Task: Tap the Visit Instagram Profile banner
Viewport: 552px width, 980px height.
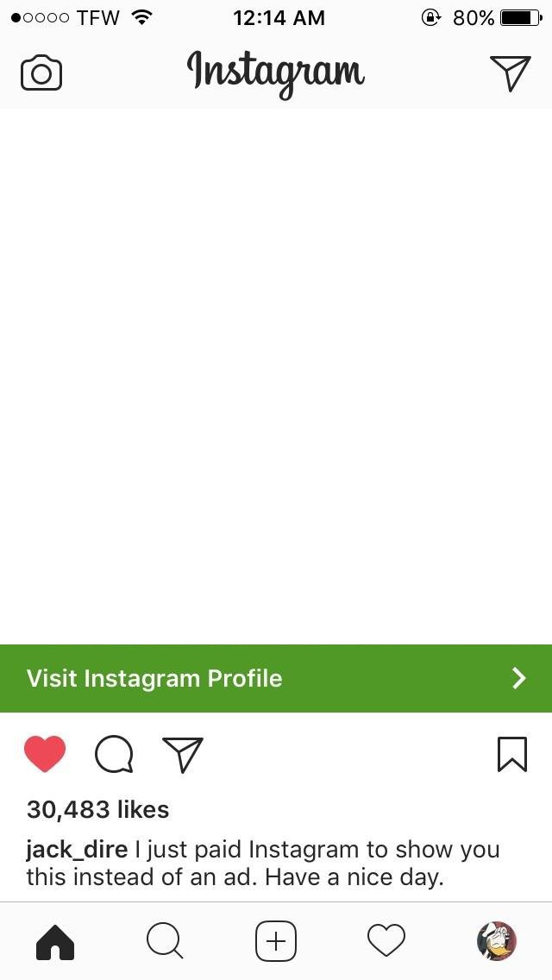Action: click(x=276, y=678)
